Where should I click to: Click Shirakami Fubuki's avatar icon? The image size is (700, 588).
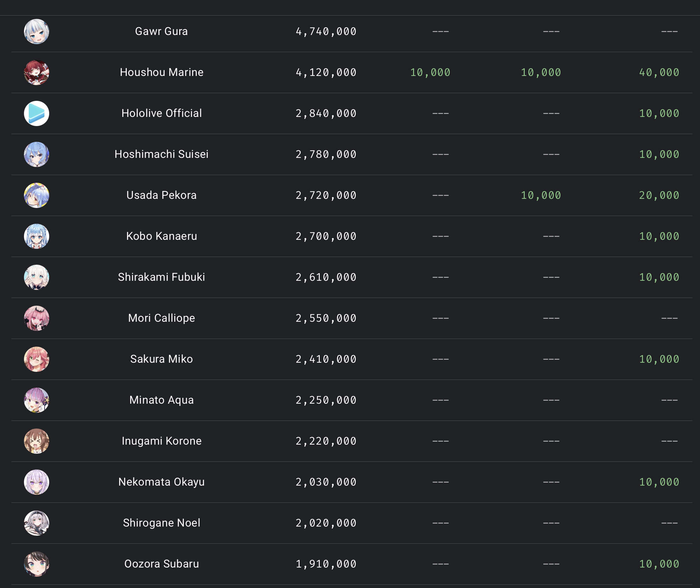pyautogui.click(x=37, y=277)
